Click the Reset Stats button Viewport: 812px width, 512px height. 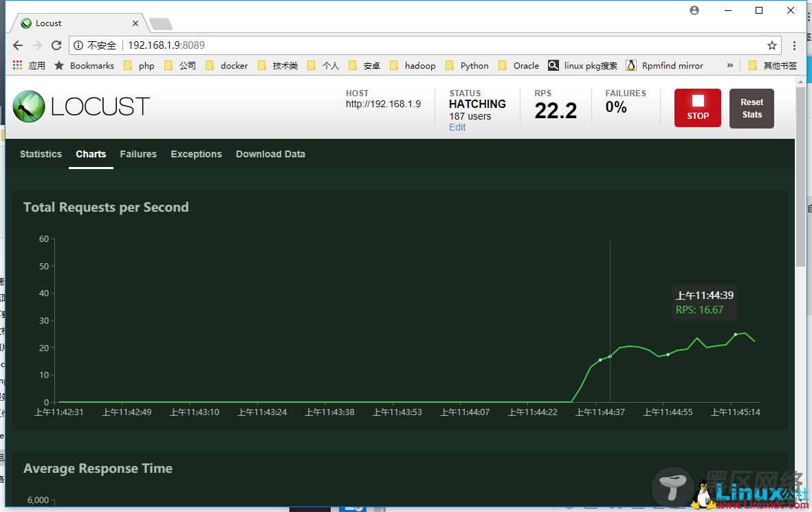click(x=752, y=108)
